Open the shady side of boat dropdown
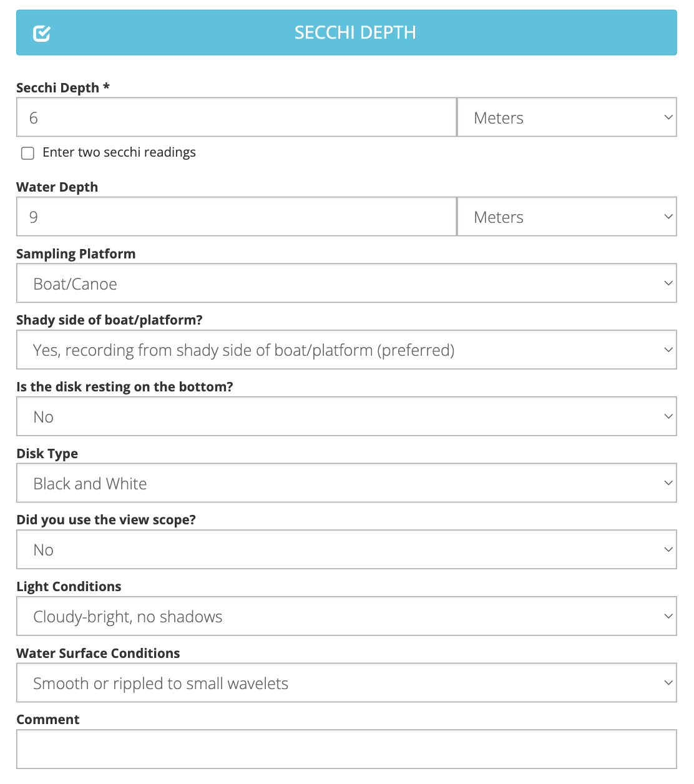Image resolution: width=694 pixels, height=784 pixels. point(346,350)
